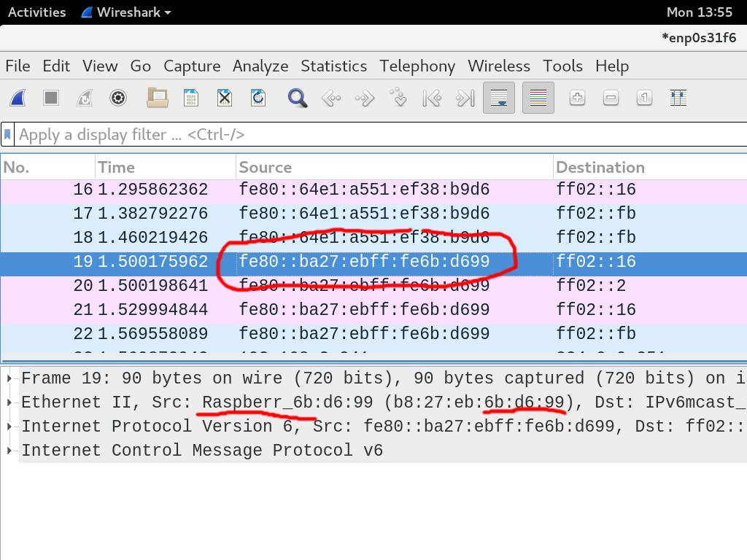Screen dimensions: 747x560
Task: Select packet 20 with destination ff02::2
Action: click(x=373, y=286)
